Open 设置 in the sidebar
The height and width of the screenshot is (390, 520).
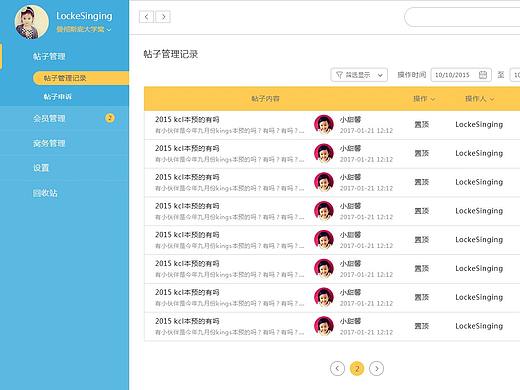coord(41,168)
